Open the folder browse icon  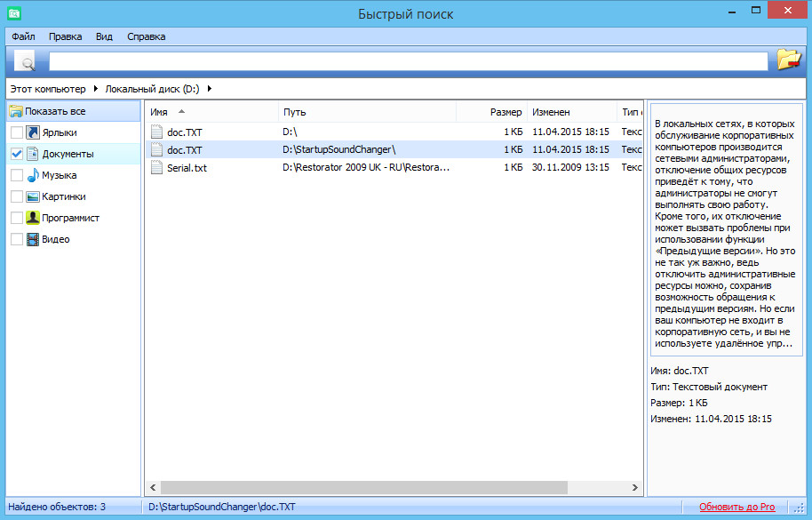pyautogui.click(x=789, y=60)
